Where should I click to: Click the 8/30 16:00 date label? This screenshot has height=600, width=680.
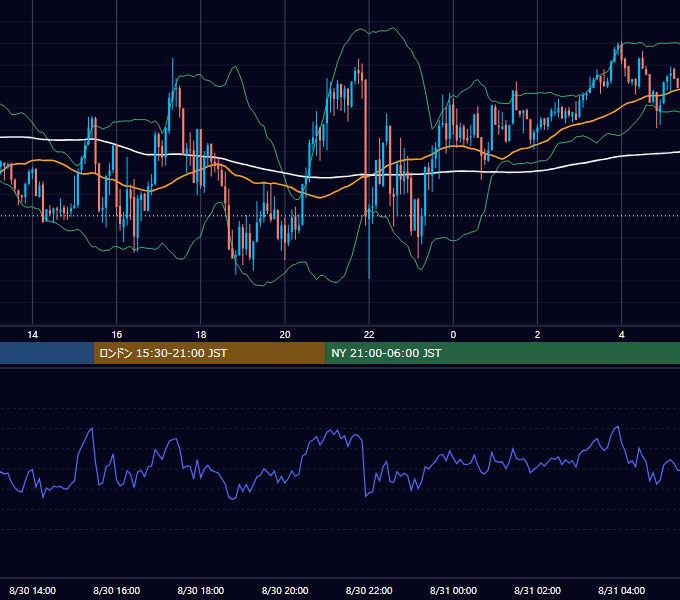click(x=117, y=590)
